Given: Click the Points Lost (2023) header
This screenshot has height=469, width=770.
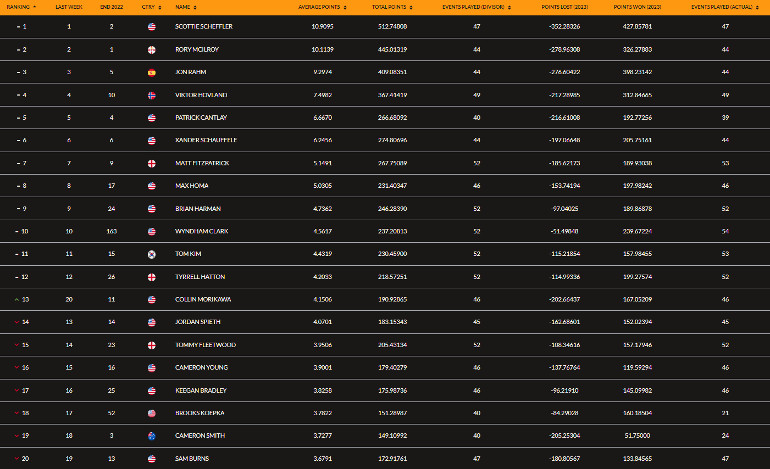Looking at the screenshot, I should (564, 7).
